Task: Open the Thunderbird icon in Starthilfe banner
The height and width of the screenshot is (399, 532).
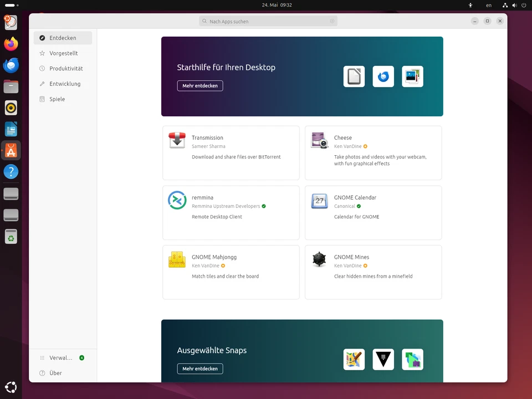Action: pyautogui.click(x=383, y=76)
